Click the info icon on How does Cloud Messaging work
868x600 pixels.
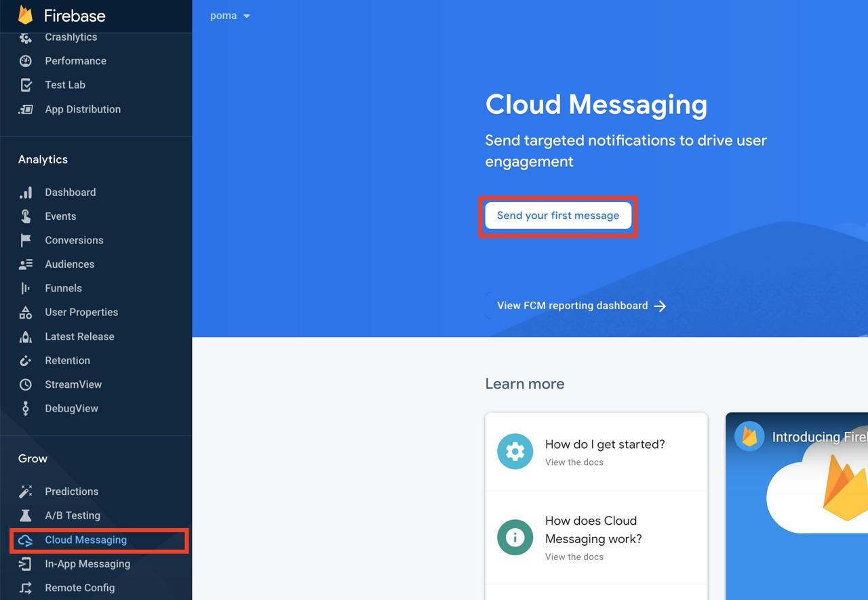tap(515, 538)
